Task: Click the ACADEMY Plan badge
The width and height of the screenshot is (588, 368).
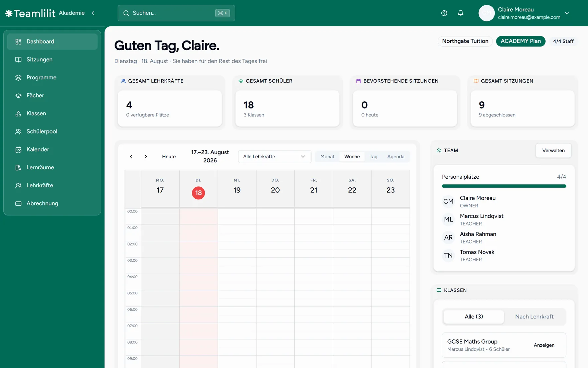Action: point(521,41)
